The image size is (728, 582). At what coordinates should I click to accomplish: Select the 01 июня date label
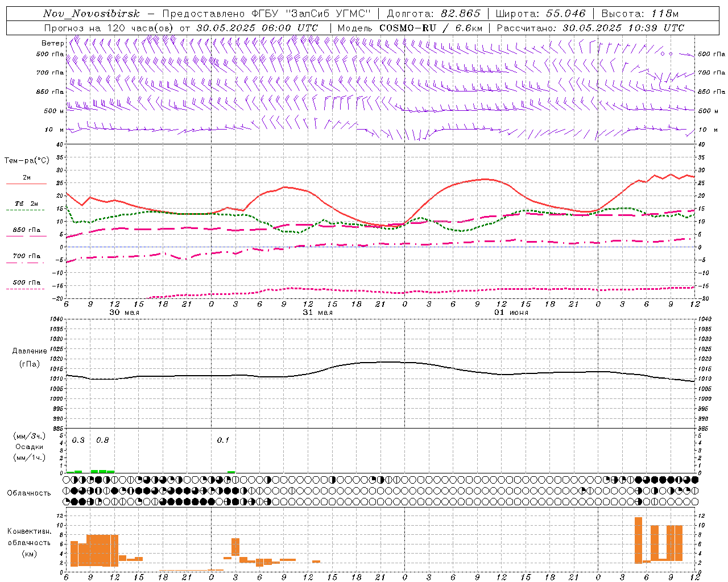pyautogui.click(x=511, y=313)
